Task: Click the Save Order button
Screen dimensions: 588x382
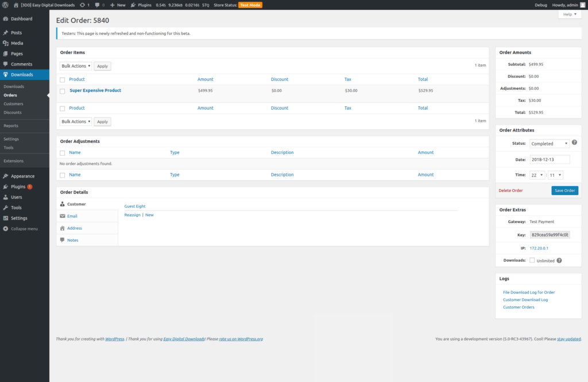Action: coord(564,191)
